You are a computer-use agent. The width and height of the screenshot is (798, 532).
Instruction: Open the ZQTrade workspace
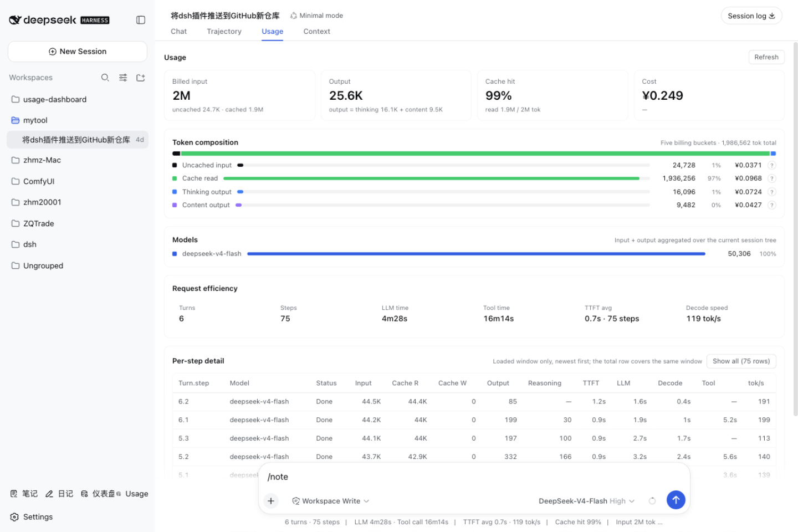(78, 223)
